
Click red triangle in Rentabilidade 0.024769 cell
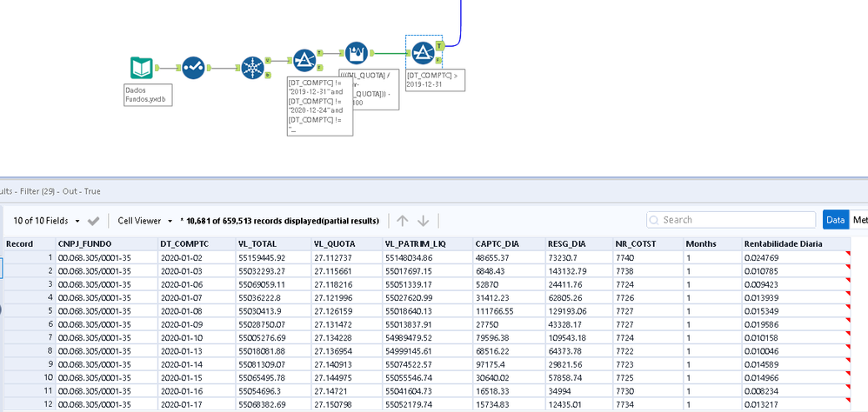pyautogui.click(x=847, y=254)
